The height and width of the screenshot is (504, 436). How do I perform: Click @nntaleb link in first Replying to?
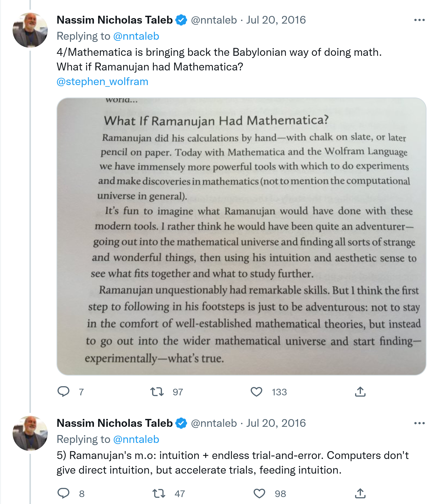coord(136,36)
